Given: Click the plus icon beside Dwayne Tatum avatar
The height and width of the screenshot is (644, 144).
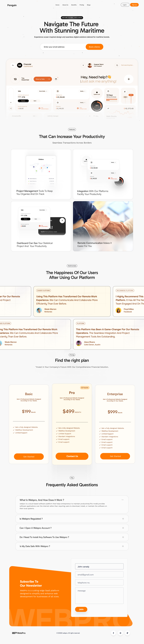Looking at the screenshot, I should pos(83,65).
